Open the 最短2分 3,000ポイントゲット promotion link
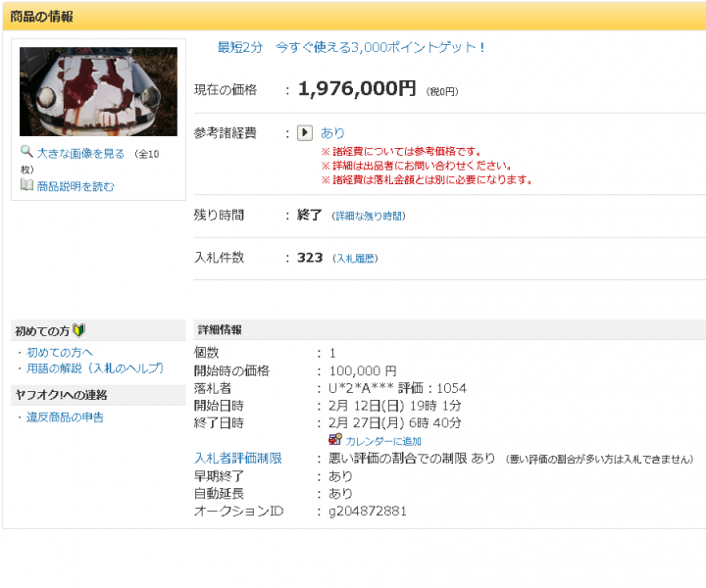 click(x=351, y=47)
